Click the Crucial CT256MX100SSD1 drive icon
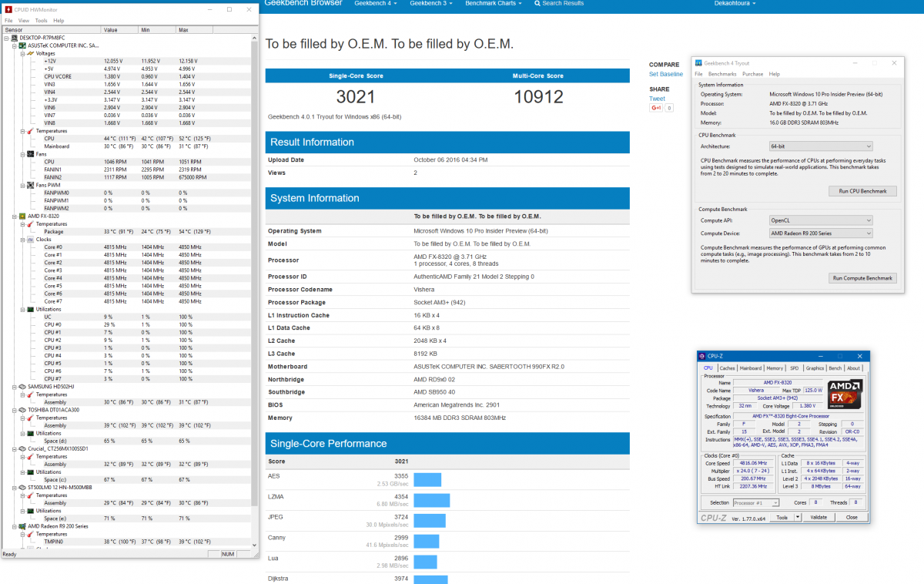 point(22,448)
